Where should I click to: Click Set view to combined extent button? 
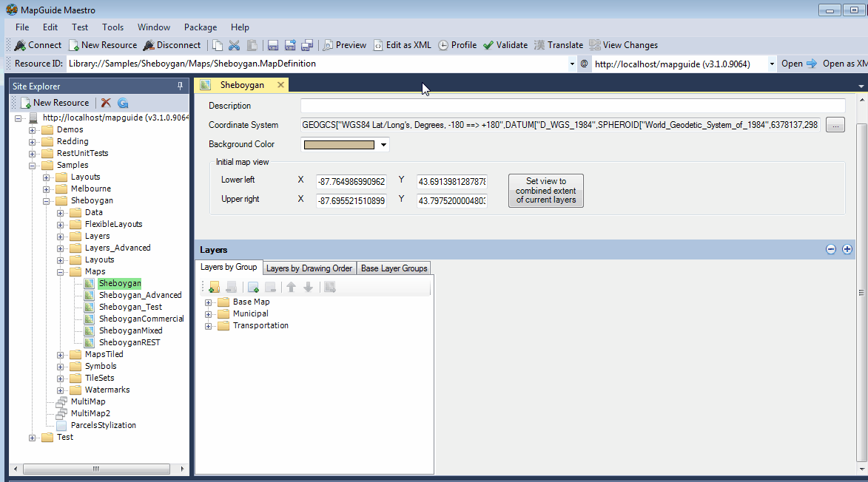pyautogui.click(x=545, y=190)
